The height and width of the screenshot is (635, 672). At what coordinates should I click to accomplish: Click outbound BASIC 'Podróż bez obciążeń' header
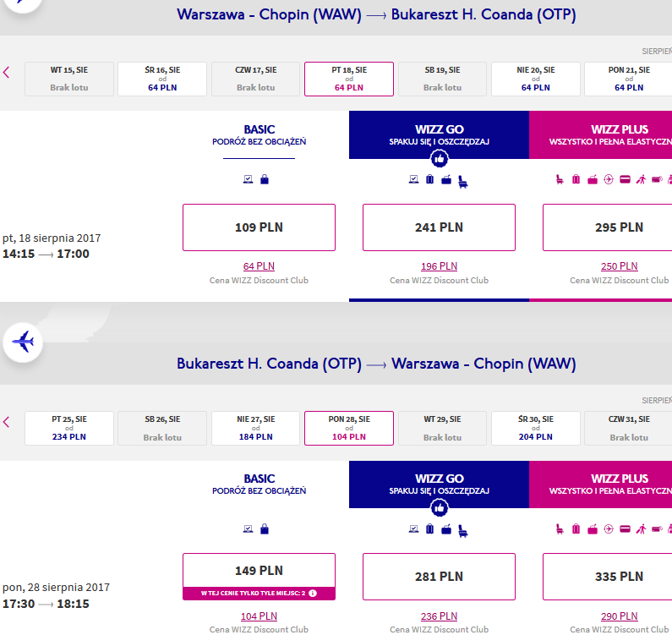pyautogui.click(x=259, y=135)
